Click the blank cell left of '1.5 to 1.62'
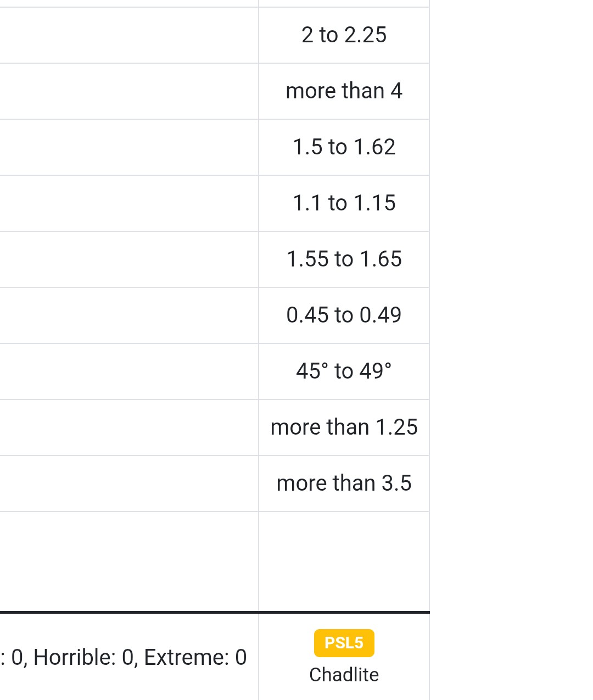 [129, 147]
